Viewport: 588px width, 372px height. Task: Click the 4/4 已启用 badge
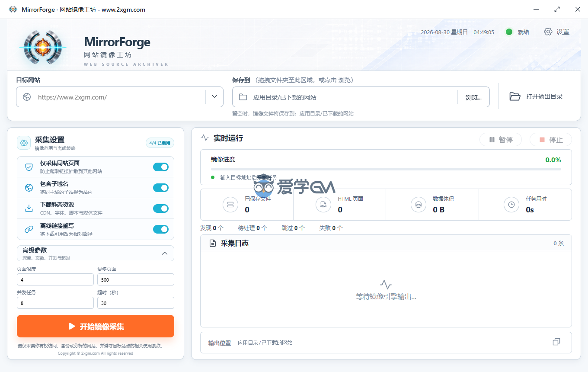[160, 143]
